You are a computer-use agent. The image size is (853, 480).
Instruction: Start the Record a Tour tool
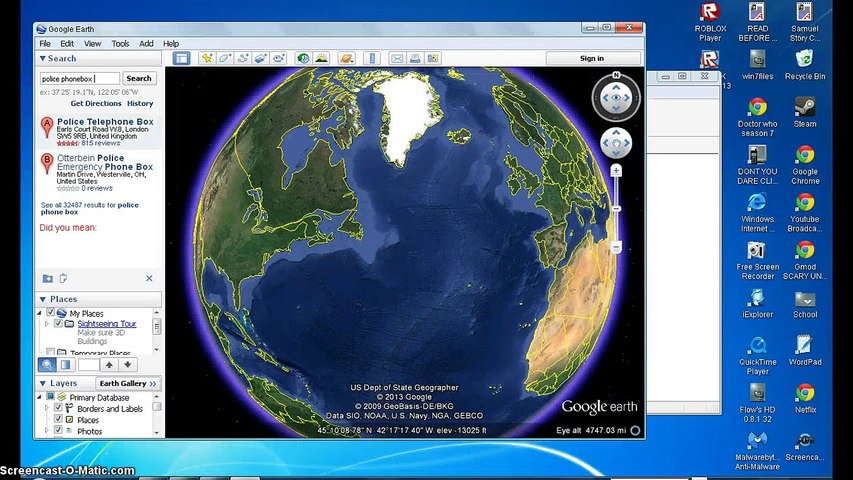pos(279,58)
